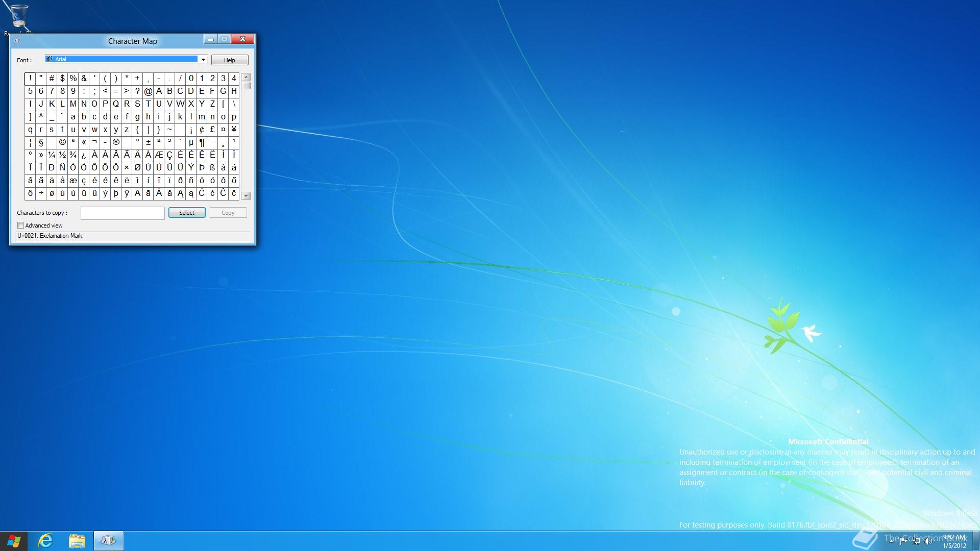Select the £ pound sign character
The width and height of the screenshot is (980, 551).
click(212, 130)
